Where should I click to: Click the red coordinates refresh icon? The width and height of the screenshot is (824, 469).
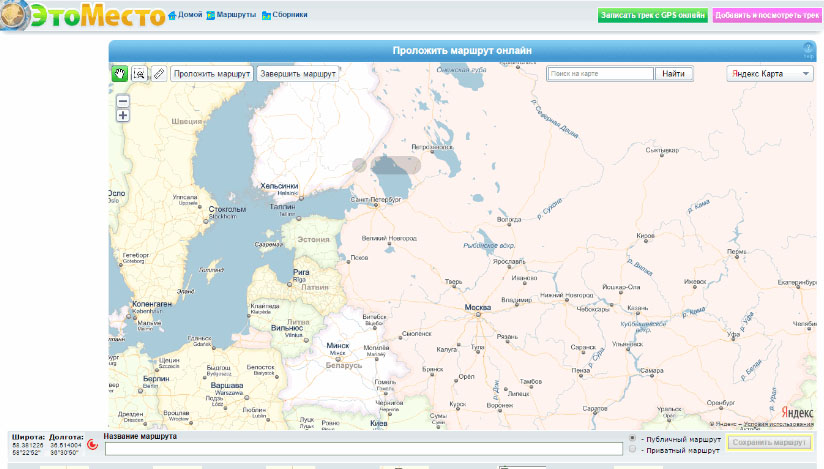tap(92, 444)
